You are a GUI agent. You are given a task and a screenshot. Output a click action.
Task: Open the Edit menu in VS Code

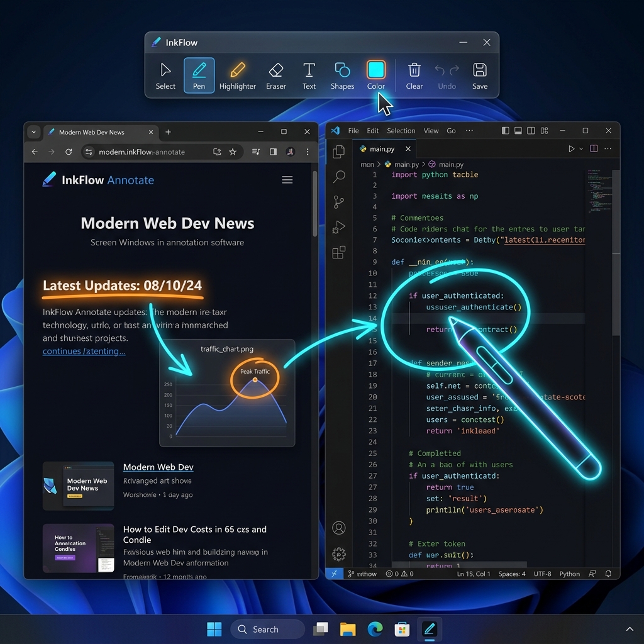[x=373, y=131]
